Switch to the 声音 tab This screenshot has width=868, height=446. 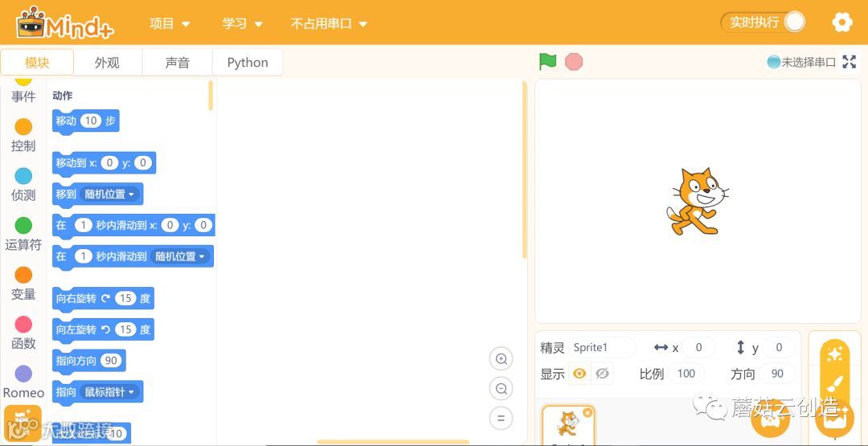click(x=177, y=63)
